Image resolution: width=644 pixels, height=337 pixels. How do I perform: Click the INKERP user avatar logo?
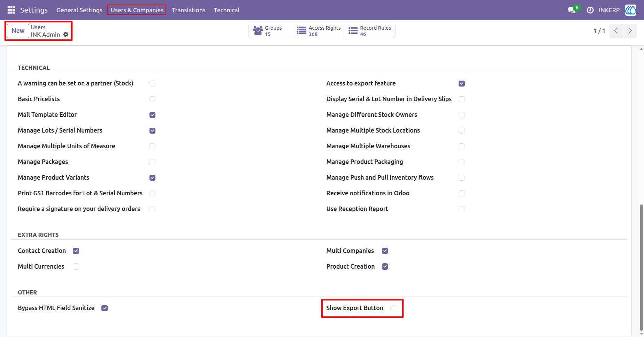click(631, 10)
